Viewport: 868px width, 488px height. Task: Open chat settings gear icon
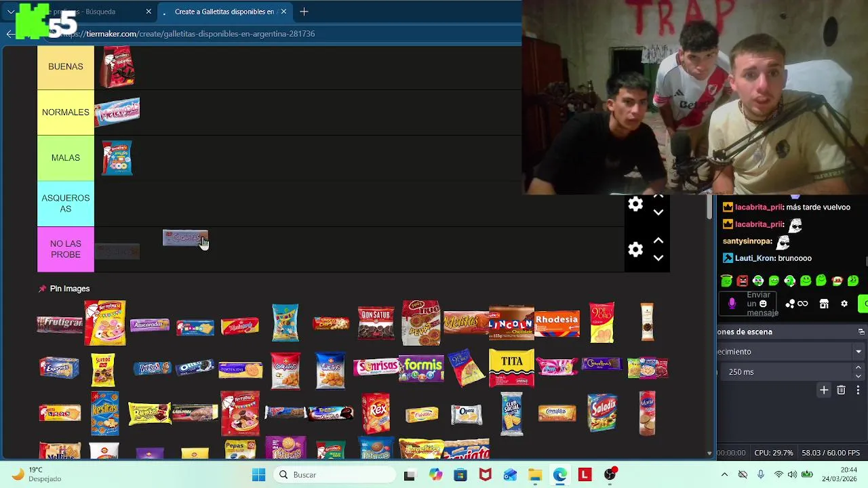click(844, 304)
